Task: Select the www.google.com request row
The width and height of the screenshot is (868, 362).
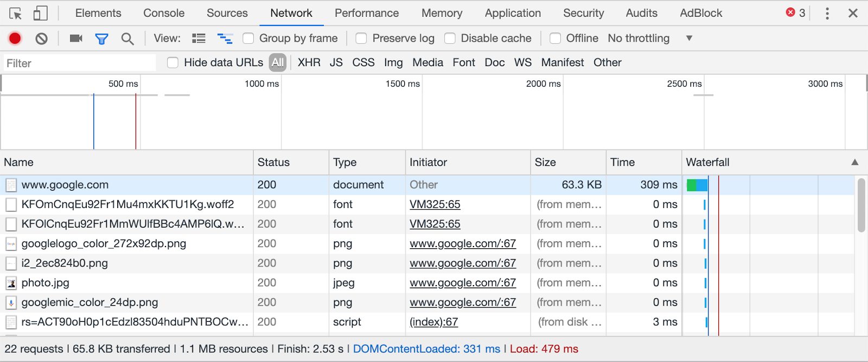Action: point(427,185)
